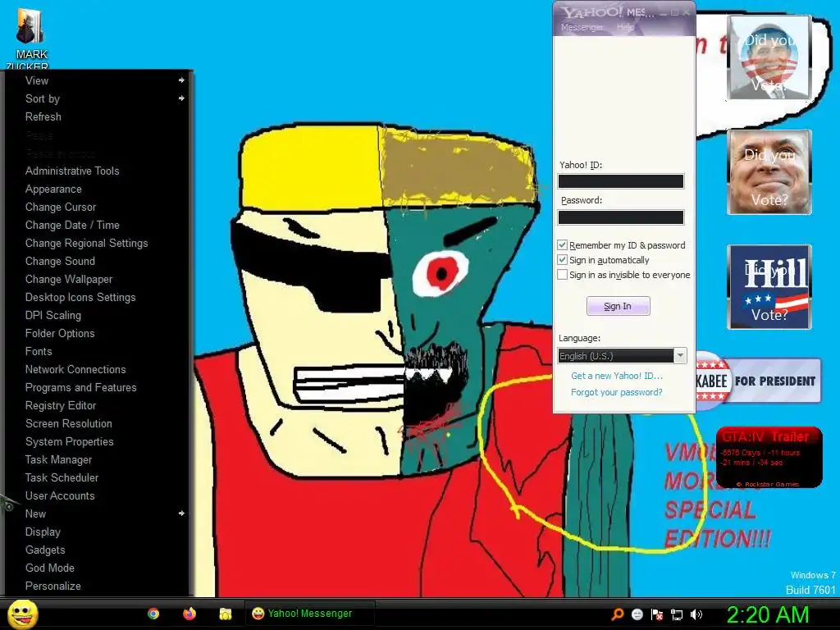Open Network Connections menu entry
This screenshot has height=630, width=840.
point(98,369)
